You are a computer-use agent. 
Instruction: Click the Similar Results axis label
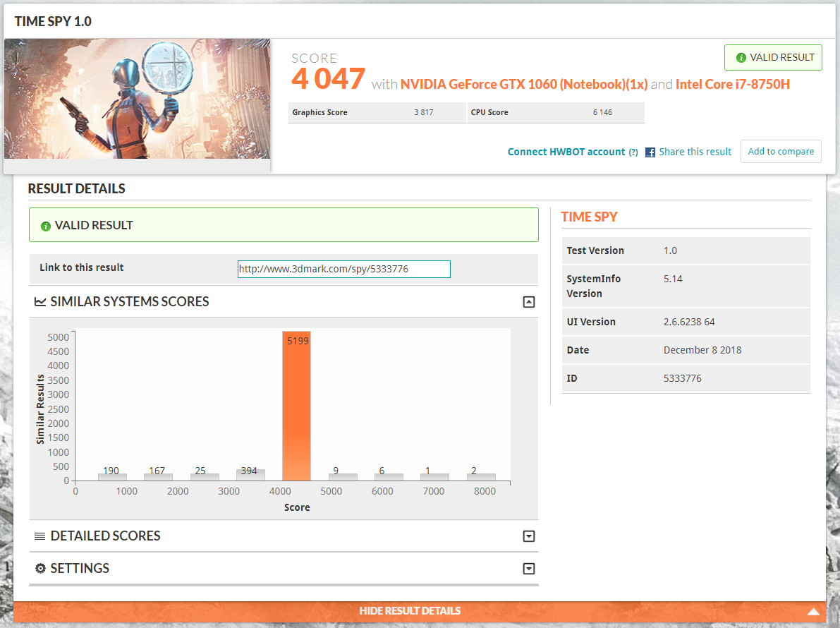(x=40, y=409)
